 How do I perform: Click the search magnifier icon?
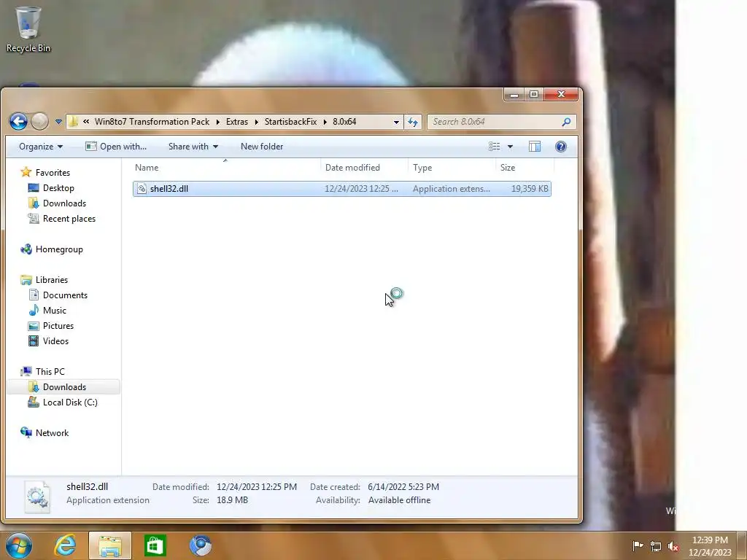click(x=566, y=122)
